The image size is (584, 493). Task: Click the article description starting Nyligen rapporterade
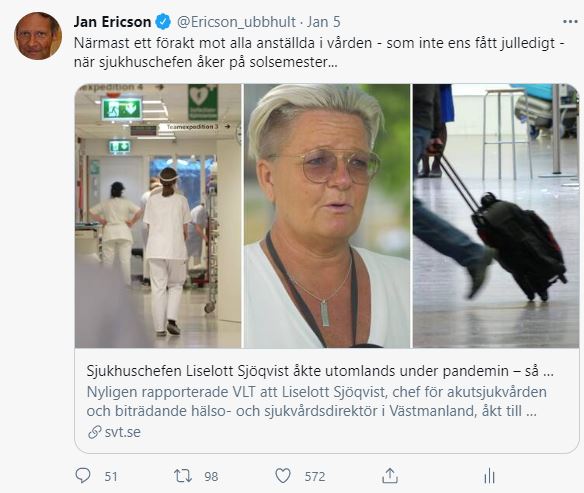(x=317, y=401)
